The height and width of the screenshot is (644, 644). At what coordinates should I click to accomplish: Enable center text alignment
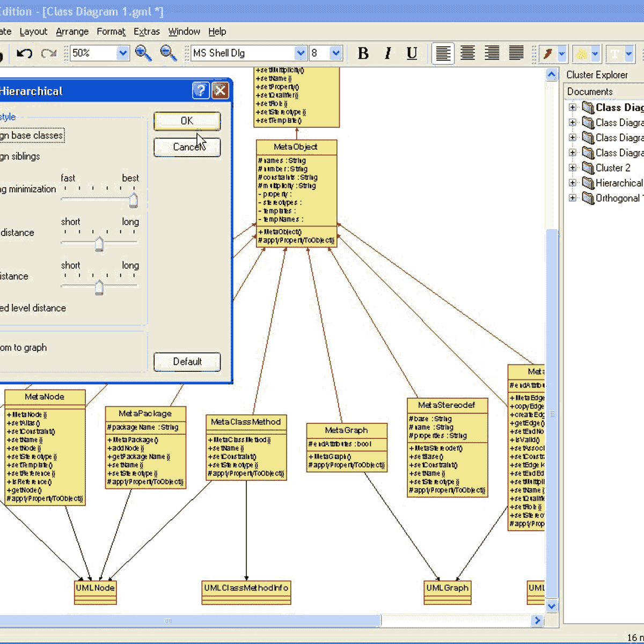[x=467, y=53]
